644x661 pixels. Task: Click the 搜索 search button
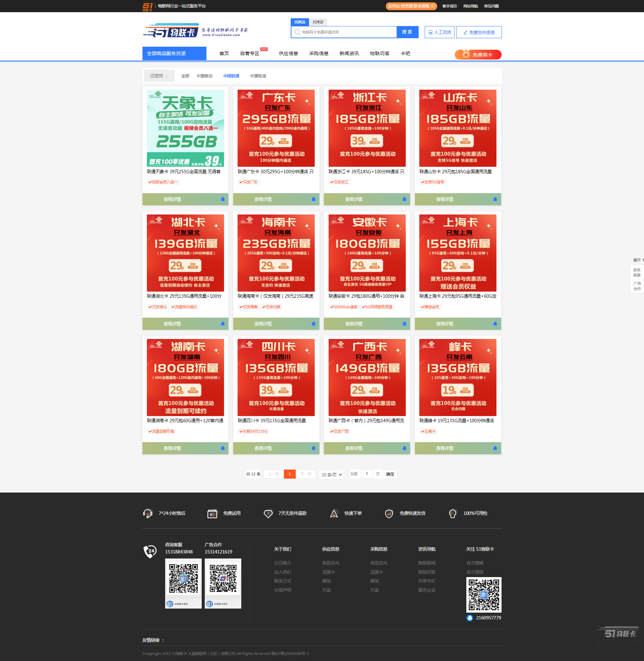tap(407, 32)
